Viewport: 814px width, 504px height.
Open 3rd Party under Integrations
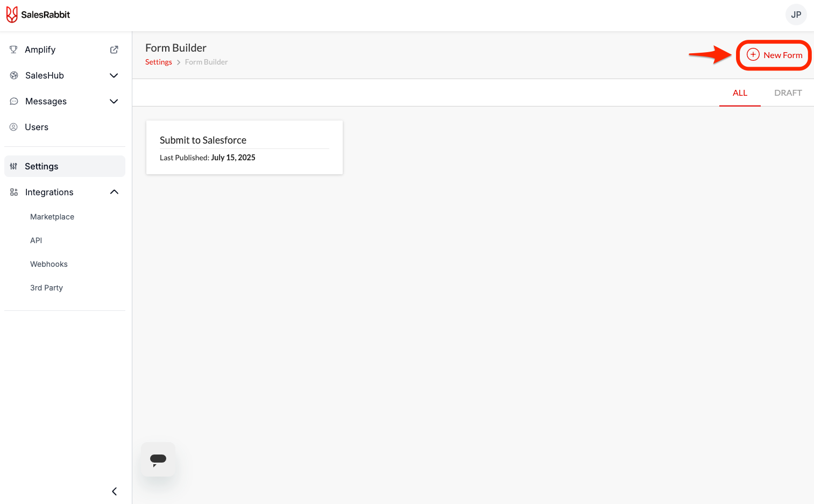(46, 288)
